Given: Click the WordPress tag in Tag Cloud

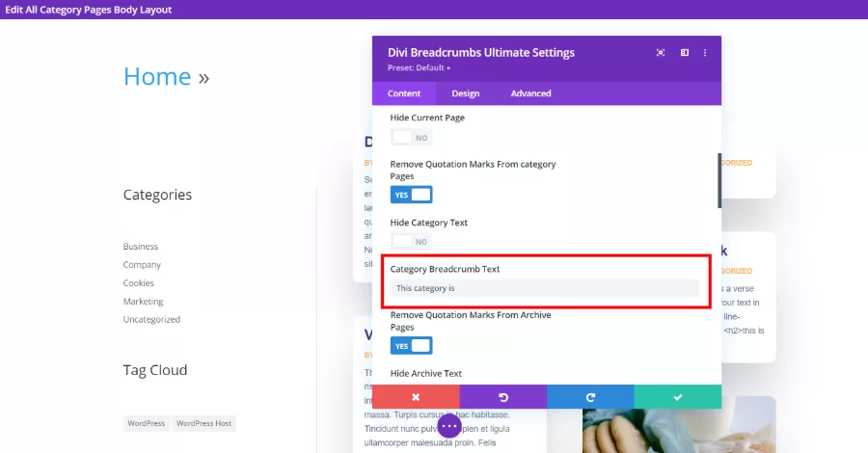Looking at the screenshot, I should pyautogui.click(x=147, y=423).
